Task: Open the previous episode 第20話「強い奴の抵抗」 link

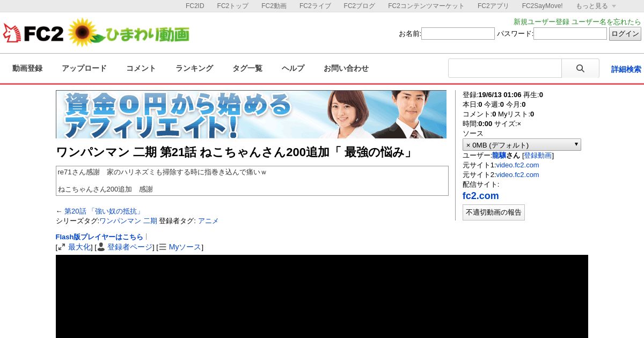Action: [x=103, y=211]
